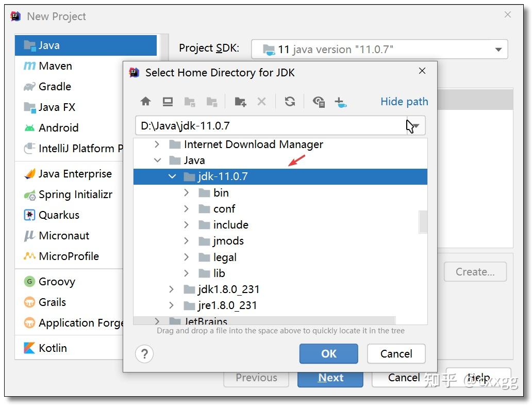
Task: Collapse the jdk-11.0.7 tree node
Action: (x=172, y=176)
